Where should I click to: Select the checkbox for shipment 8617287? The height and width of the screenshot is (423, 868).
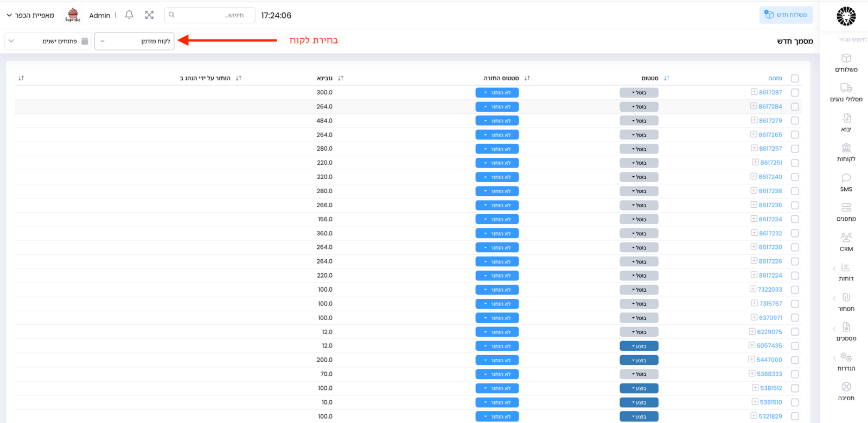795,92
